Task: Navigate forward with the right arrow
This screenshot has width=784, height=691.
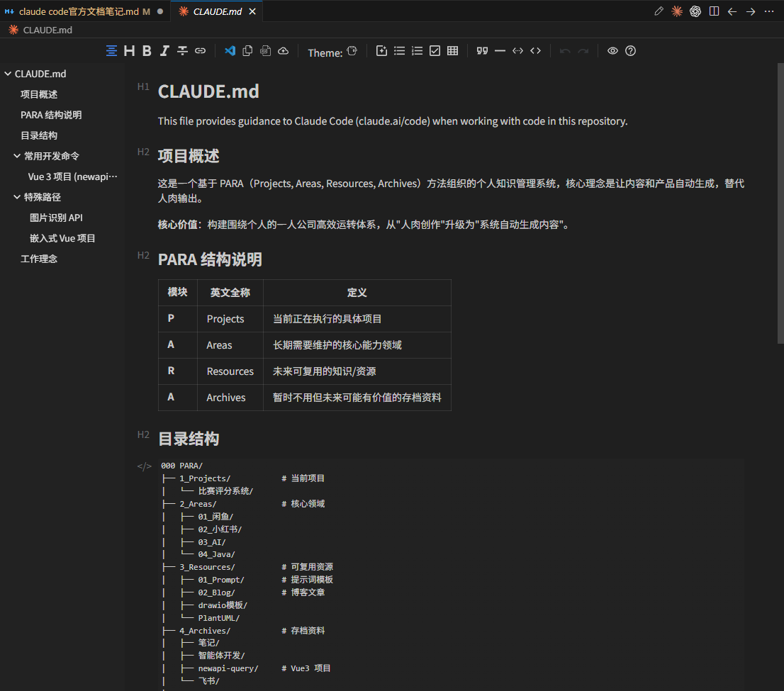Action: 751,11
